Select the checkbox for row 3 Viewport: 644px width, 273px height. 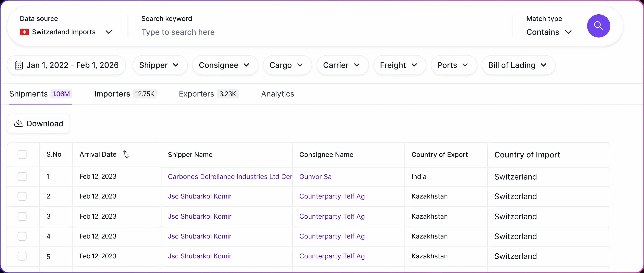[22, 216]
